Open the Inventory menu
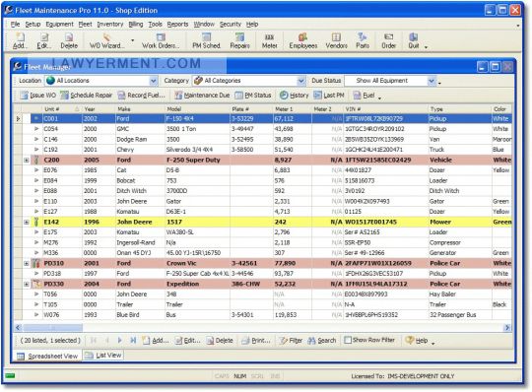The image size is (532, 392). click(110, 24)
